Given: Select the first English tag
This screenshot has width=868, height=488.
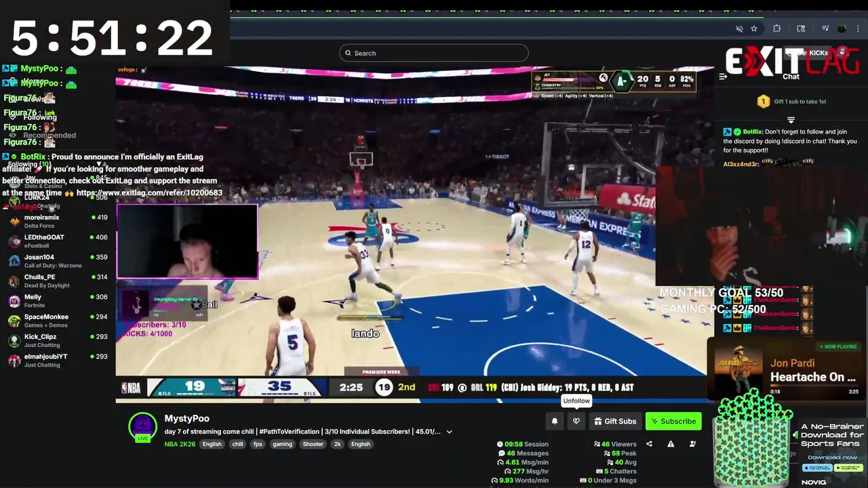Looking at the screenshot, I should [212, 444].
